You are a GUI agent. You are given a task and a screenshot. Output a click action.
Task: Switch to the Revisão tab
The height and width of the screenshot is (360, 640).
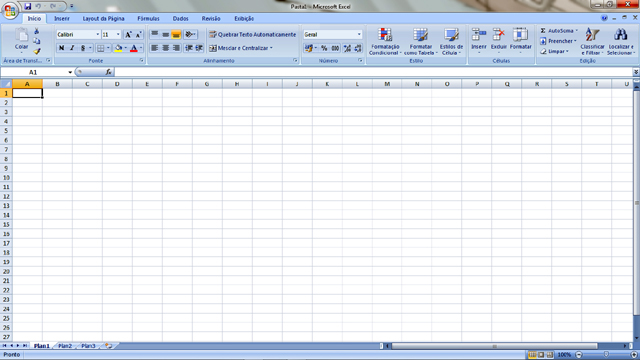(211, 18)
